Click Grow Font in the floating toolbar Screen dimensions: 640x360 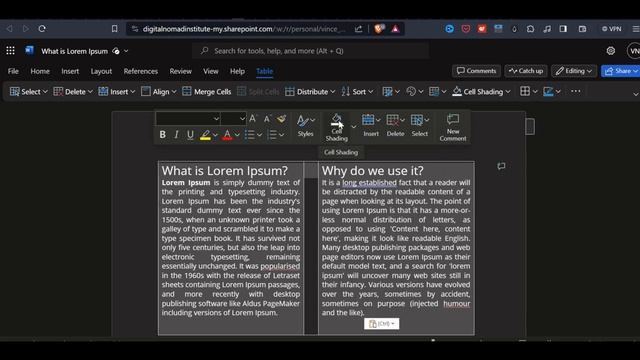point(253,119)
